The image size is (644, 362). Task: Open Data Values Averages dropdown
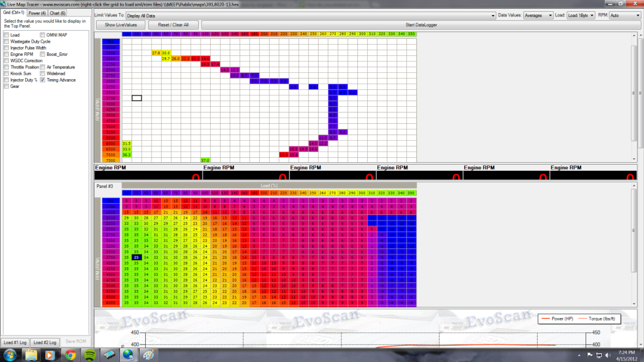tap(538, 16)
